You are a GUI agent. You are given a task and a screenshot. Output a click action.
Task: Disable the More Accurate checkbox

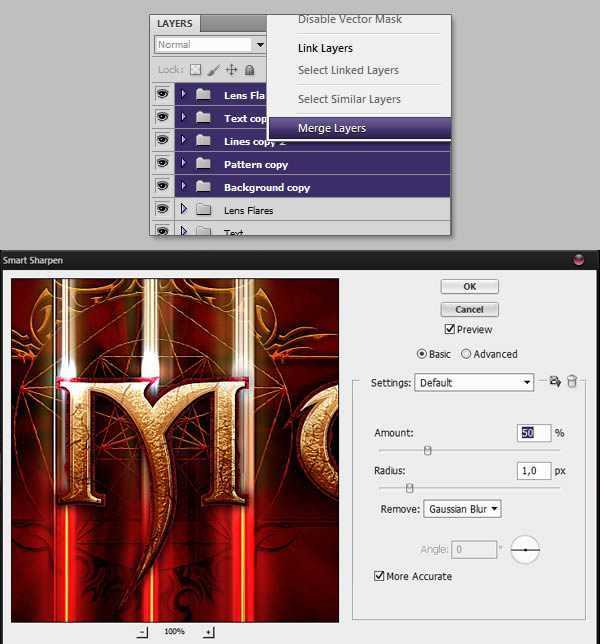click(379, 576)
